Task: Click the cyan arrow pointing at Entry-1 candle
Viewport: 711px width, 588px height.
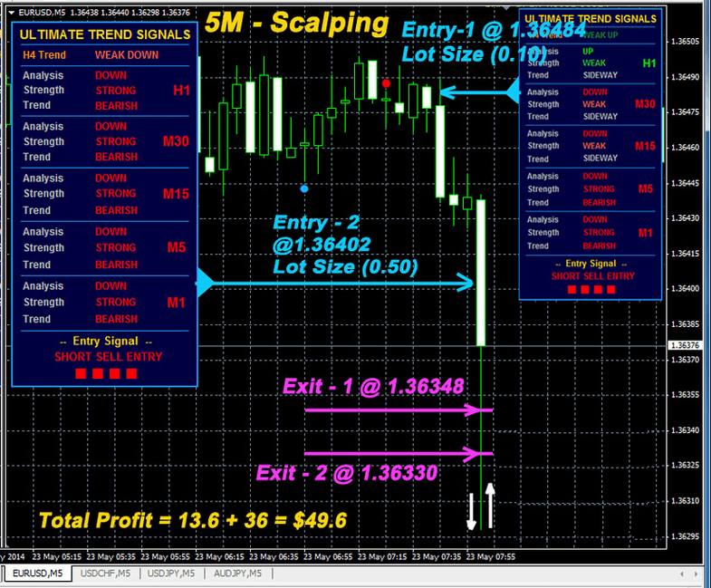Action: [476, 92]
